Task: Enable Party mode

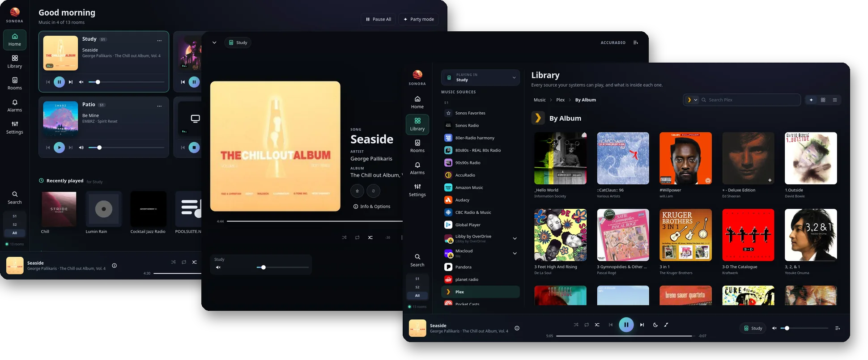Action: click(418, 19)
